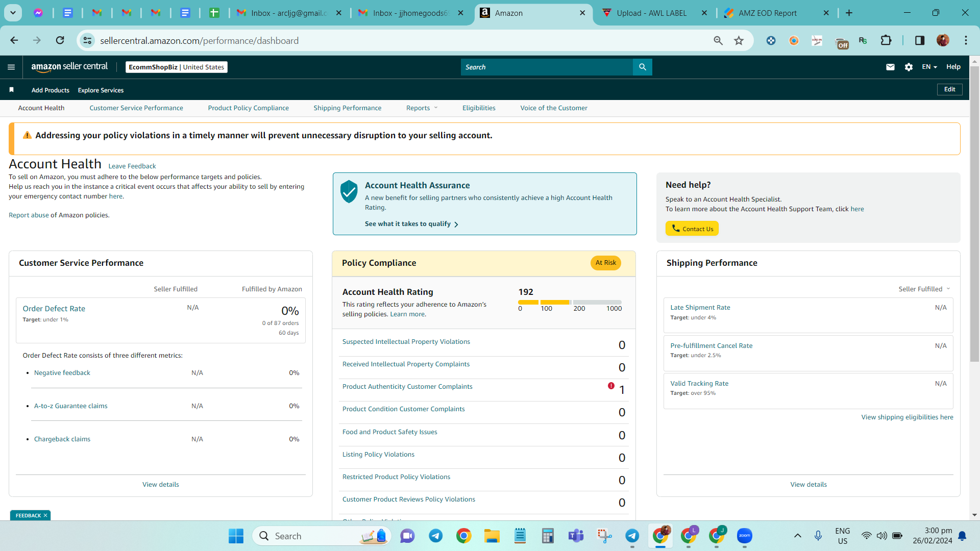Image resolution: width=980 pixels, height=551 pixels.
Task: Open the Late Shipment Rate link
Action: 700,307
